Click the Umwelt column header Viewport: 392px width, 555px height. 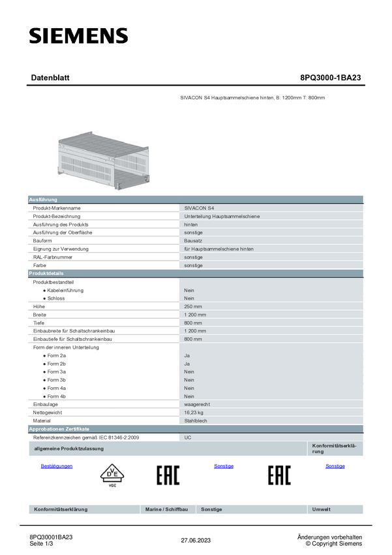pyautogui.click(x=335, y=509)
